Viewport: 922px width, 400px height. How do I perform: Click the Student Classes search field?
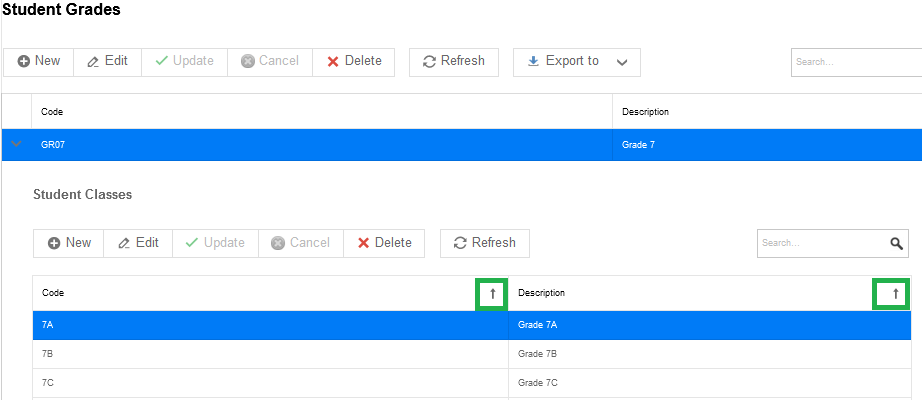825,243
